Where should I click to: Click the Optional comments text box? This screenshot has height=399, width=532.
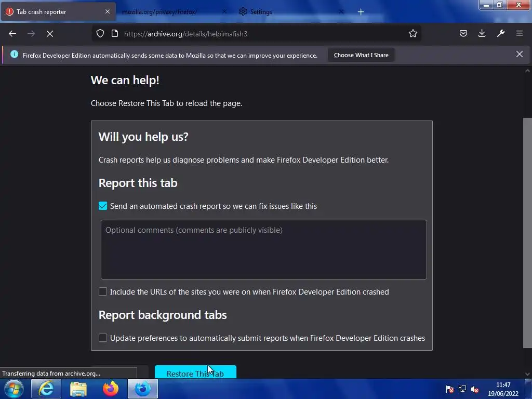coord(263,249)
